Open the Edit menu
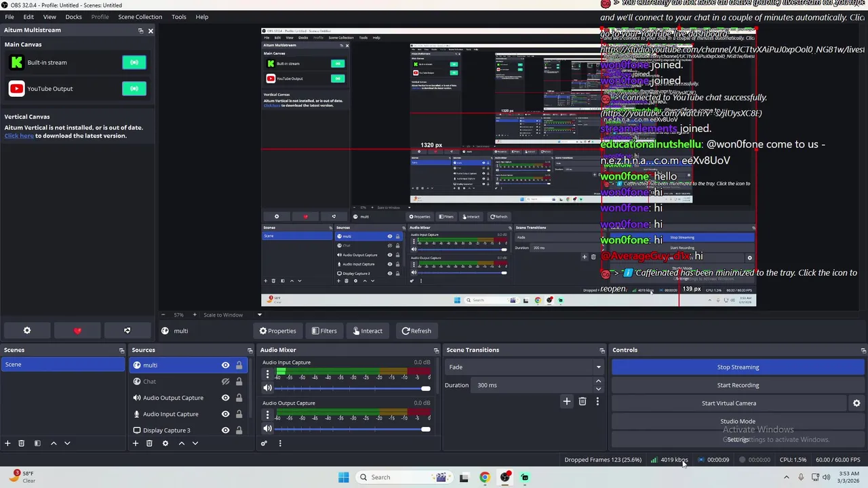The image size is (868, 488). tap(28, 17)
